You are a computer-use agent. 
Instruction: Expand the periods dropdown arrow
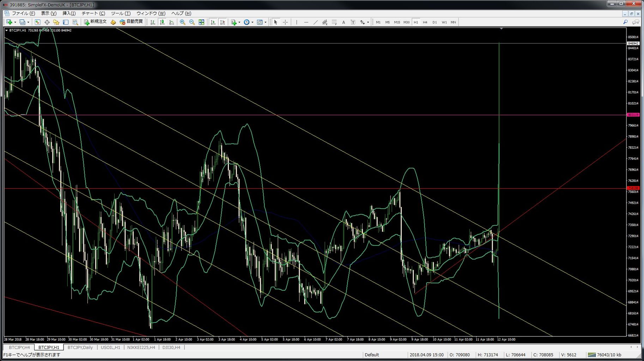[x=252, y=22]
